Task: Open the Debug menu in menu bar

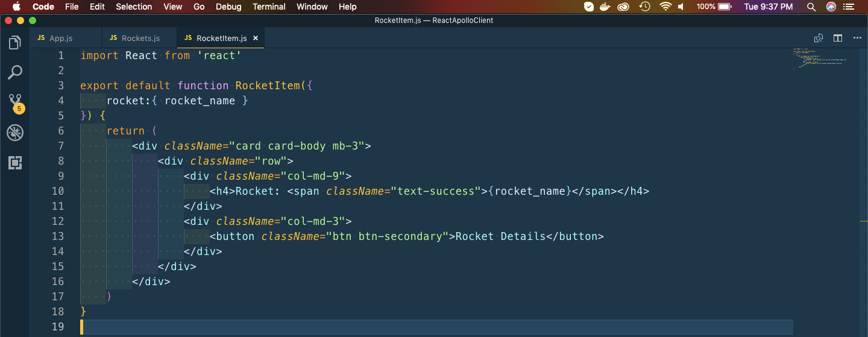Action: [228, 7]
